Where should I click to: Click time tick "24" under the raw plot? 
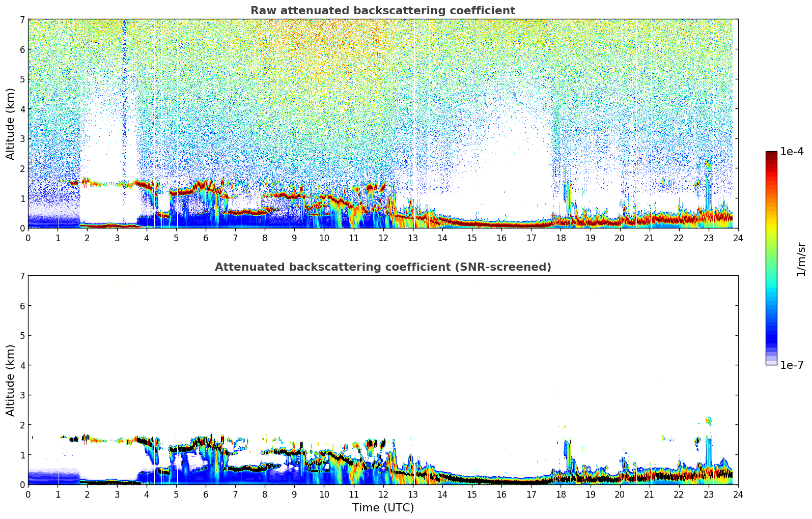tap(738, 238)
